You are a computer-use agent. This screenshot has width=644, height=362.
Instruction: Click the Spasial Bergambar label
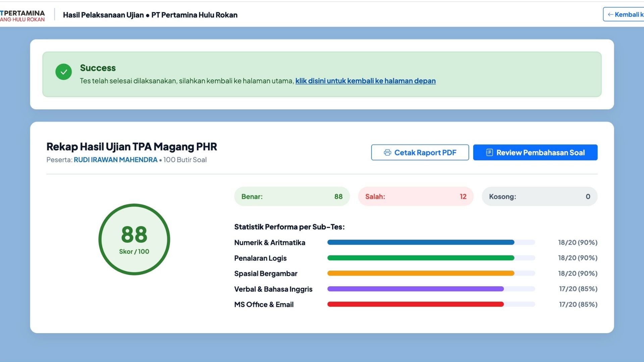[x=266, y=274]
